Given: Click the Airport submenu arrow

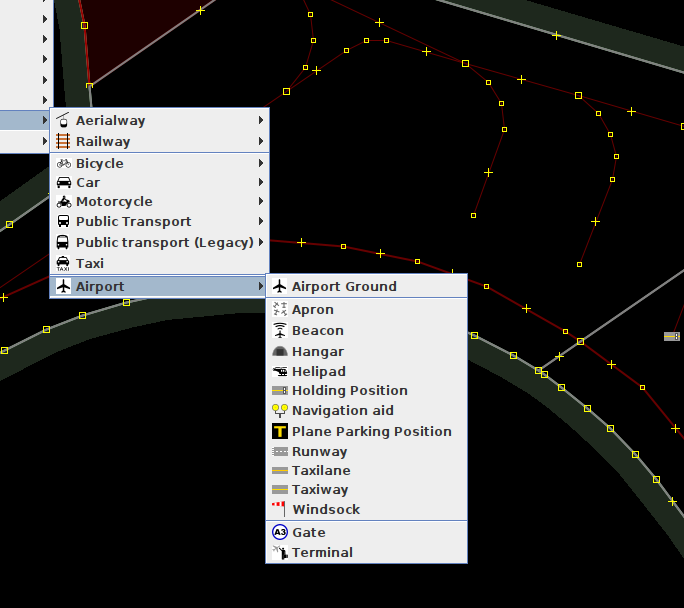Looking at the screenshot, I should point(260,286).
